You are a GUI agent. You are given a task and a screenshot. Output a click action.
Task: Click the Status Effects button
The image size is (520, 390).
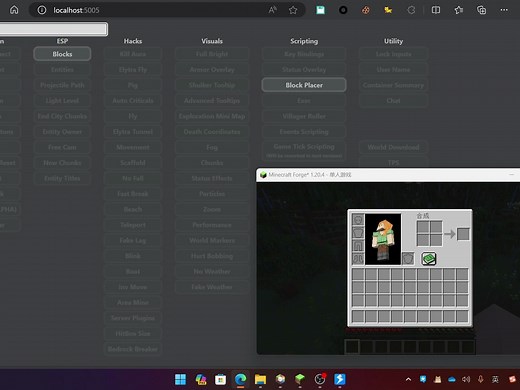(212, 178)
